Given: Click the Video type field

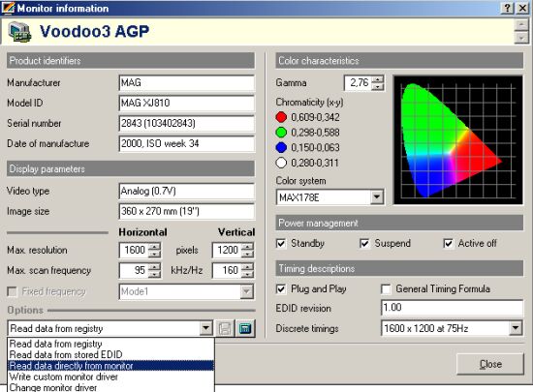Looking at the screenshot, I should click(x=187, y=192).
